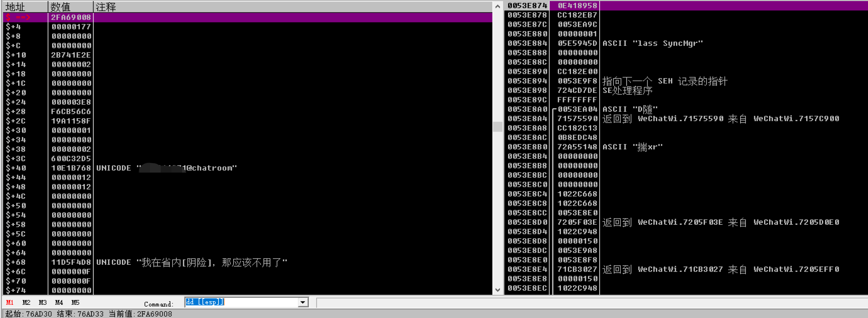Click the 地址 column header
868x318 pixels.
[x=25, y=7]
